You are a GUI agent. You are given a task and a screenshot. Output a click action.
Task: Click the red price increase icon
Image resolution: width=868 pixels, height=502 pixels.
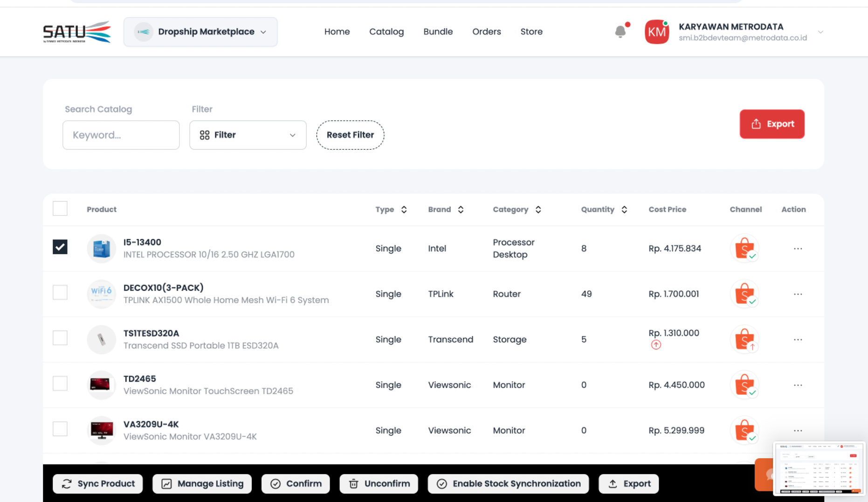656,345
